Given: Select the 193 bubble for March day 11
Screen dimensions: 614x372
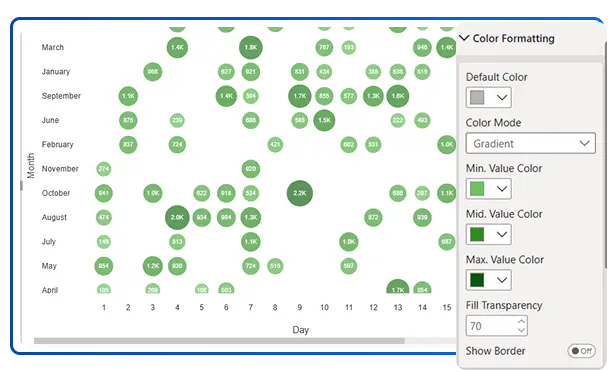Looking at the screenshot, I should pos(349,47).
